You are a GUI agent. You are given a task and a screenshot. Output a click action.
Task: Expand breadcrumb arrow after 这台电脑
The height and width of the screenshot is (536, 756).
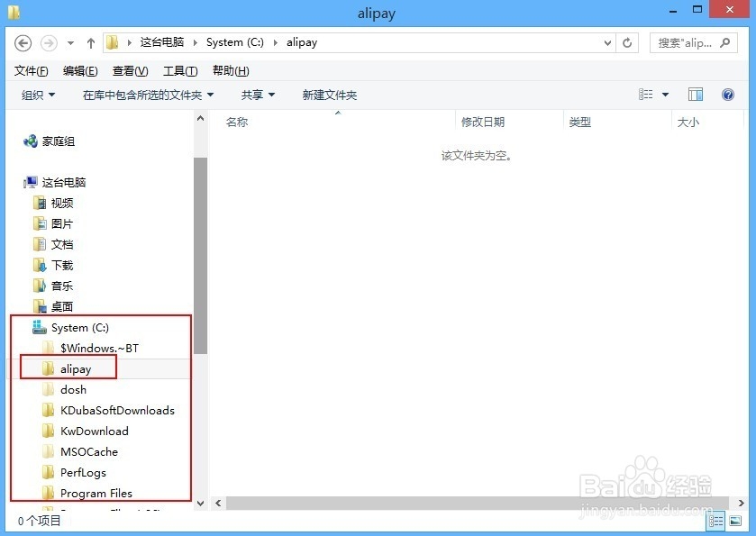click(196, 42)
